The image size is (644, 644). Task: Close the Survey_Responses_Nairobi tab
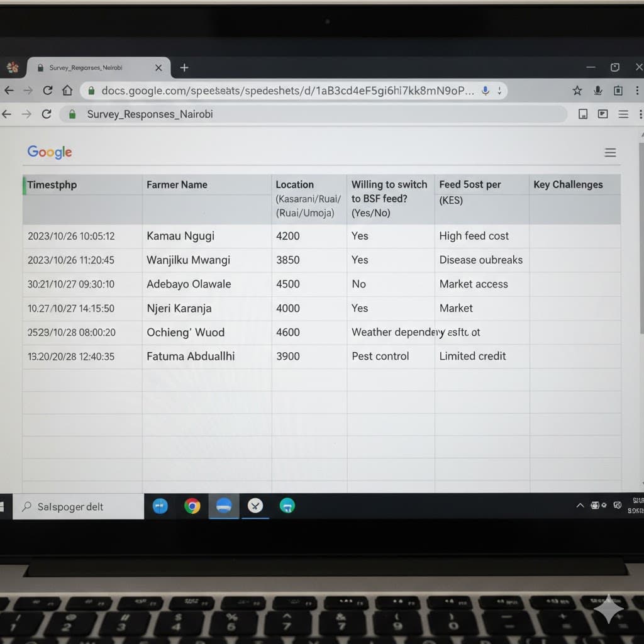tap(158, 67)
